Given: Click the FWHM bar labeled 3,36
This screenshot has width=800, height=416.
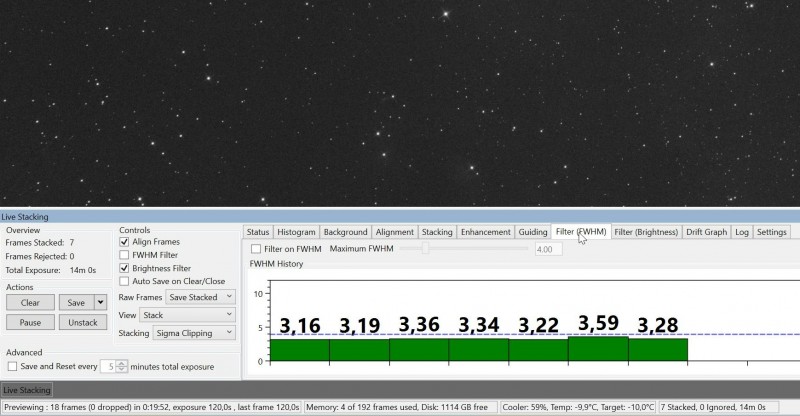Looking at the screenshot, I should (x=419, y=350).
